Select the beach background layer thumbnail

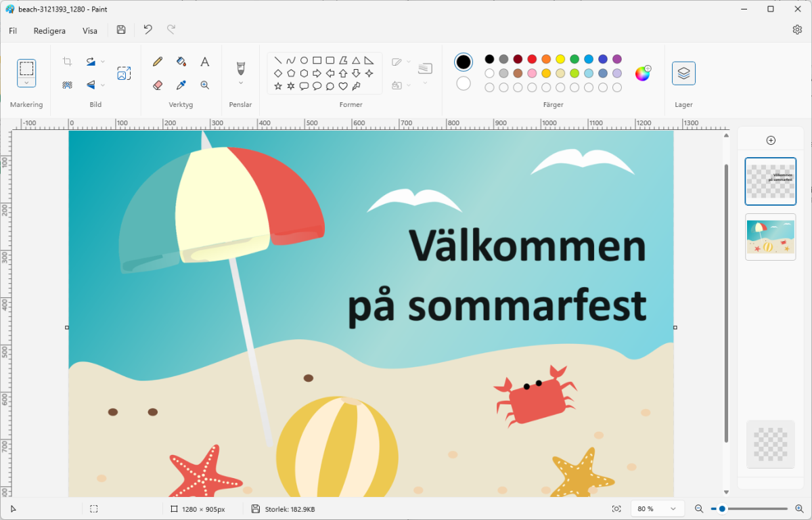coord(771,237)
